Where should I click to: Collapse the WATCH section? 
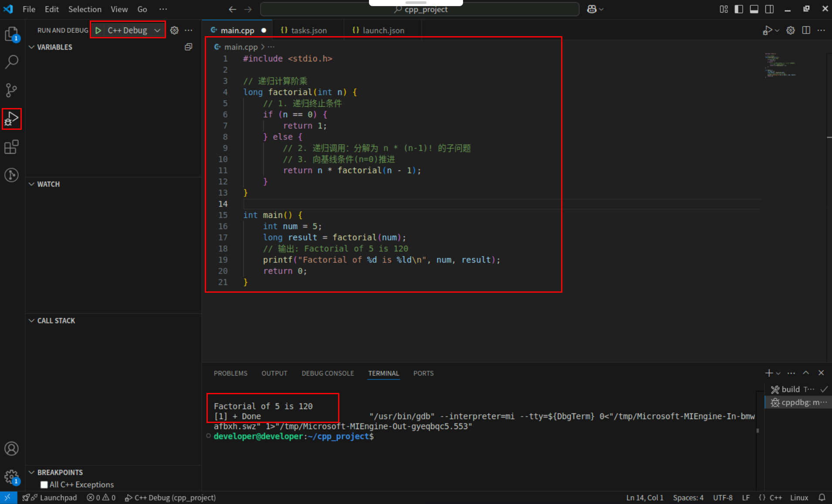(44, 184)
